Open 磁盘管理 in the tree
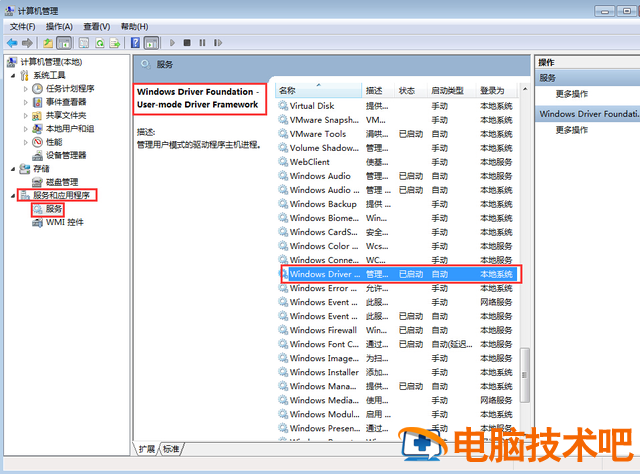Viewport: 640px width, 474px height. (x=62, y=182)
